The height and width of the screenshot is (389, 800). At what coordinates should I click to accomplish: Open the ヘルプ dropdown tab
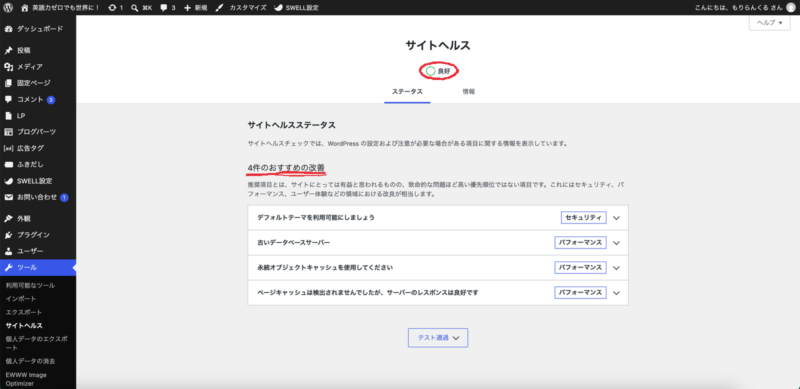pyautogui.click(x=769, y=22)
